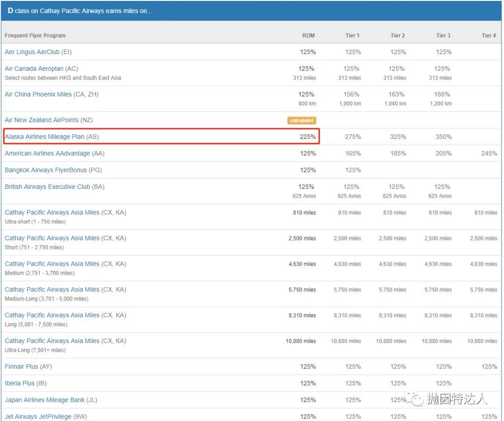
Task: Click the Iberia Plus link
Action: [19, 383]
